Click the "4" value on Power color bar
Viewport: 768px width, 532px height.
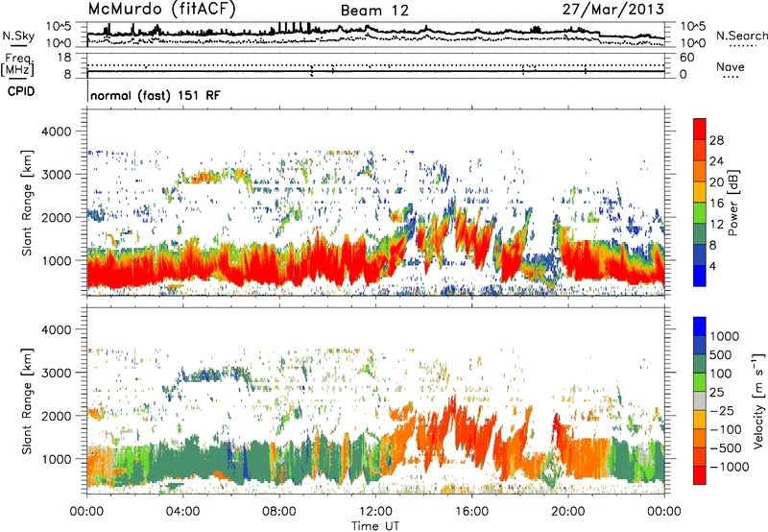point(712,266)
